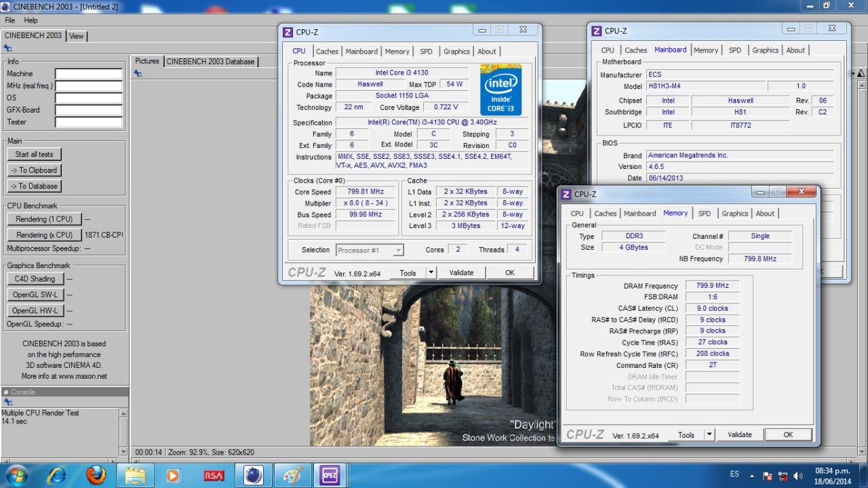Screen dimensions: 868x488
Task: Click OK in CPU-Z Memory window
Action: tap(788, 434)
